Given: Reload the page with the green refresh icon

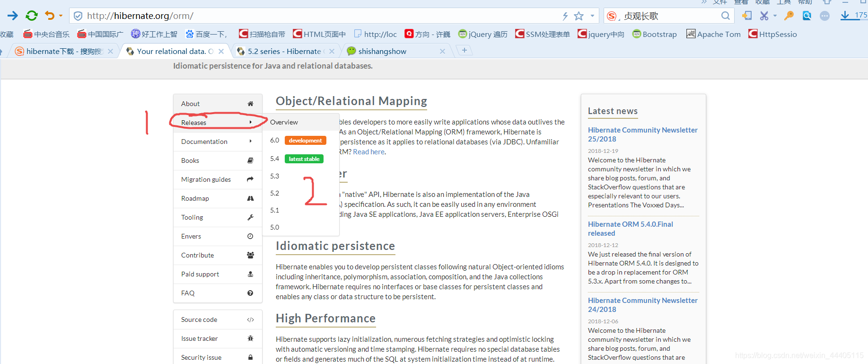Looking at the screenshot, I should 32,16.
